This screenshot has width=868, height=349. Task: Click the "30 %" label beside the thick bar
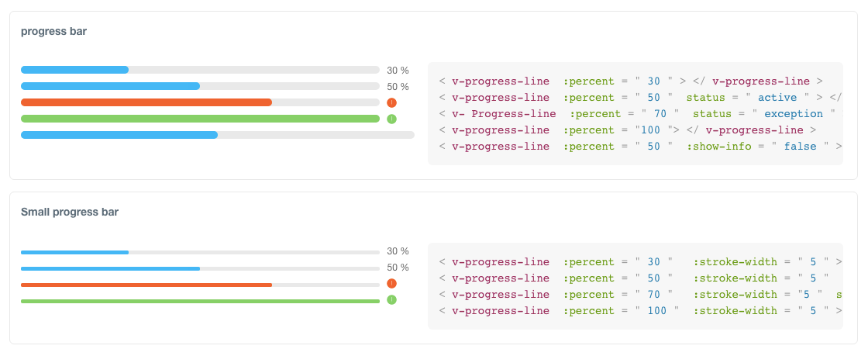click(398, 71)
